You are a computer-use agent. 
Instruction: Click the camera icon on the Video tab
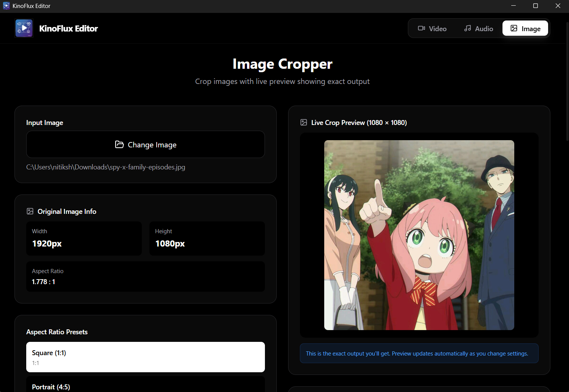[x=421, y=28]
